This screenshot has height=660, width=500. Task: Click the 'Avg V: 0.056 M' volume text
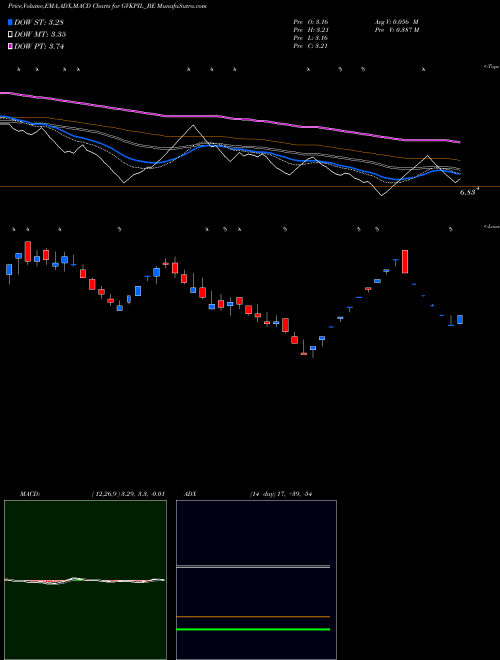coord(396,22)
